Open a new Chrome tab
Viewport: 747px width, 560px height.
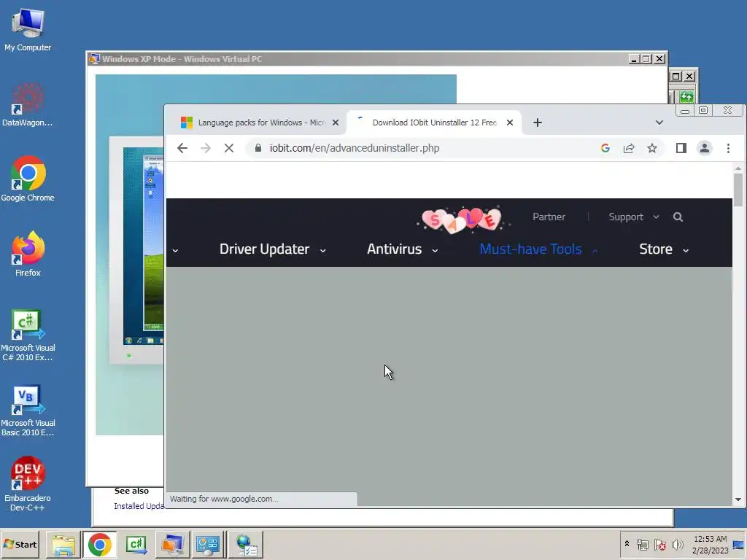(538, 122)
